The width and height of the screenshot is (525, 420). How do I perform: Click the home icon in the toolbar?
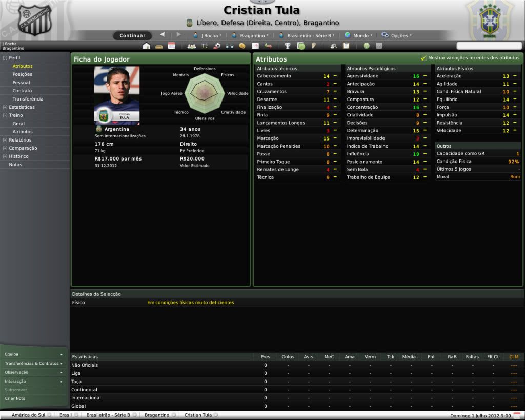(147, 46)
